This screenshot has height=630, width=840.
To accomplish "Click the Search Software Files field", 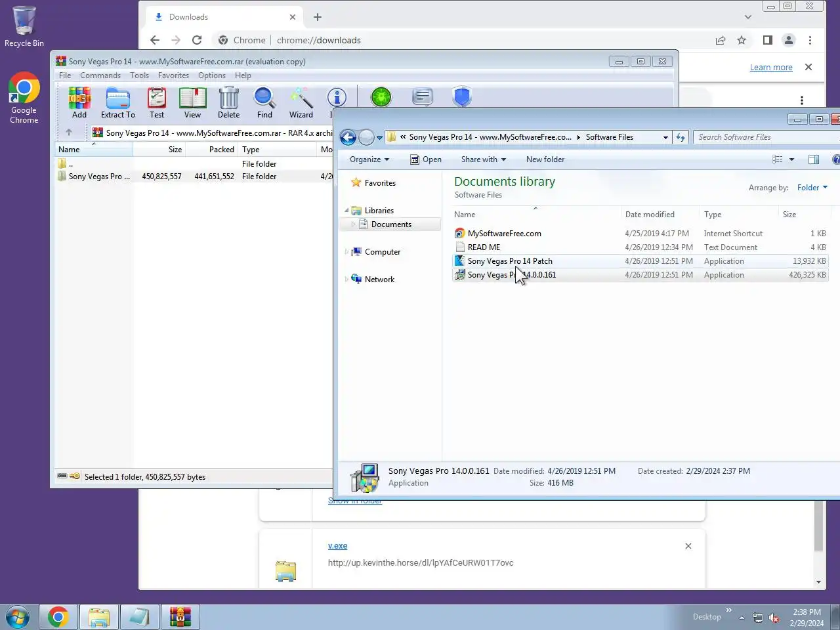I will click(x=766, y=137).
